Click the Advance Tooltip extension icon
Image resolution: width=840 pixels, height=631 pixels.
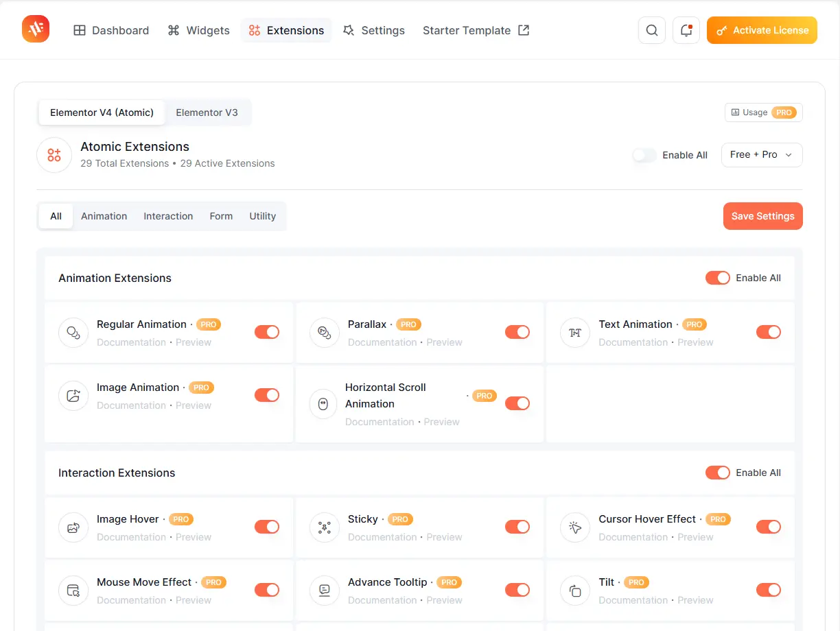(x=325, y=591)
